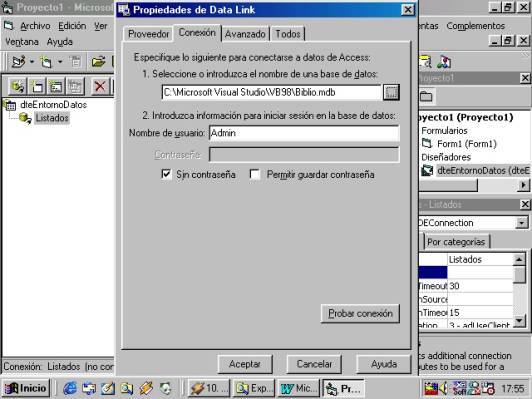The width and height of the screenshot is (532, 399).
Task: Click the Add Standard EXE Project toolbar icon
Action: 18,62
